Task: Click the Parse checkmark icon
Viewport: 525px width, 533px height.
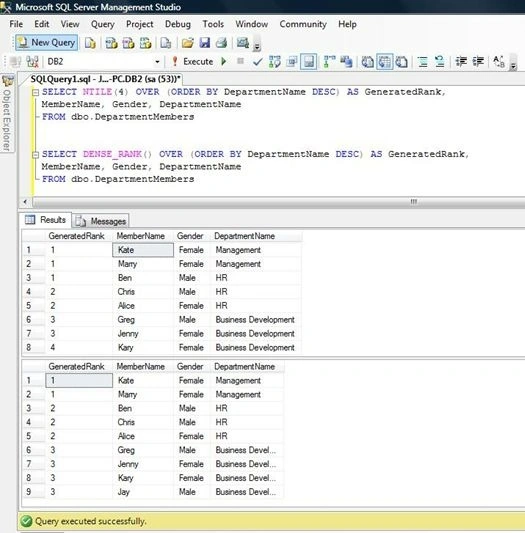Action: [x=258, y=62]
